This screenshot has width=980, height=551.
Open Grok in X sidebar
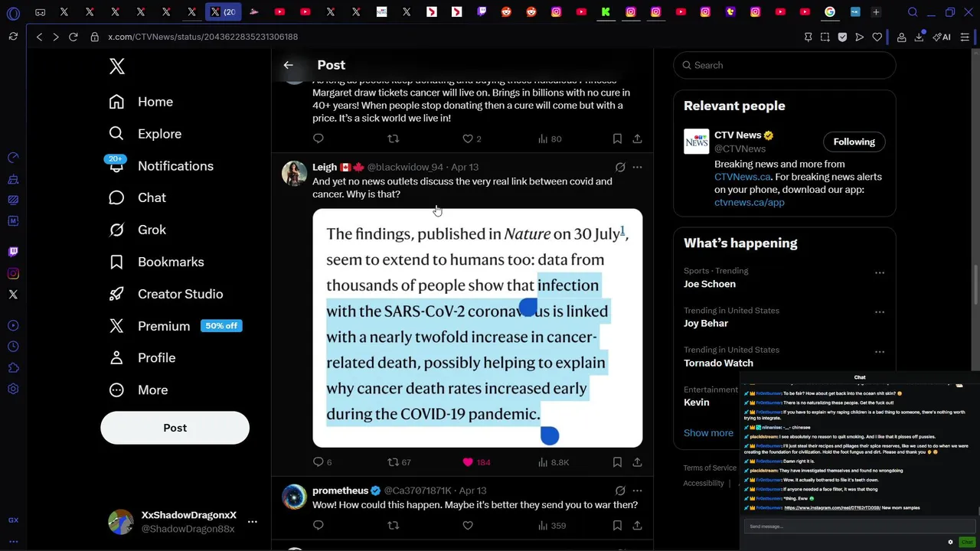(137, 230)
